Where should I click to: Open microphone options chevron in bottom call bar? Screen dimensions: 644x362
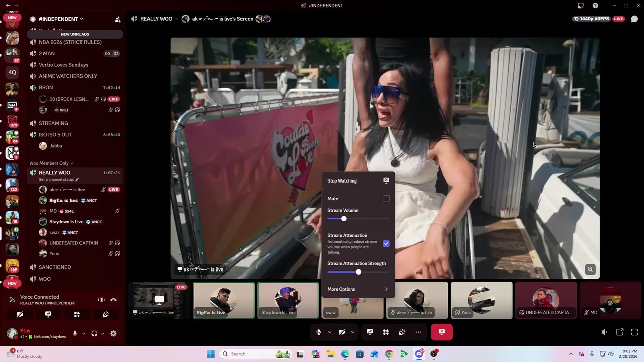point(329,332)
